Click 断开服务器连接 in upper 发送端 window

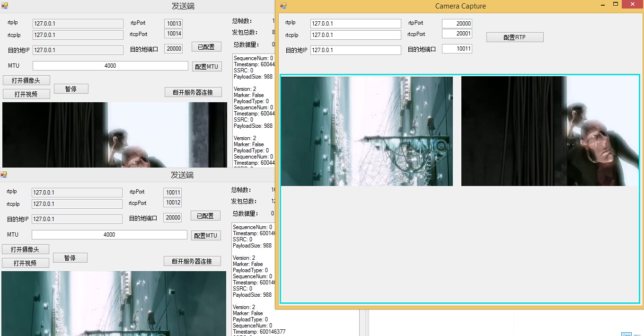(x=193, y=92)
